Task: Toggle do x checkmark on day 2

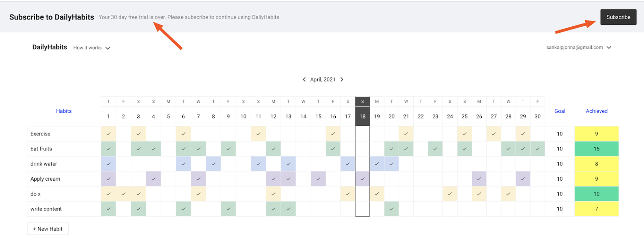Action: (x=123, y=194)
